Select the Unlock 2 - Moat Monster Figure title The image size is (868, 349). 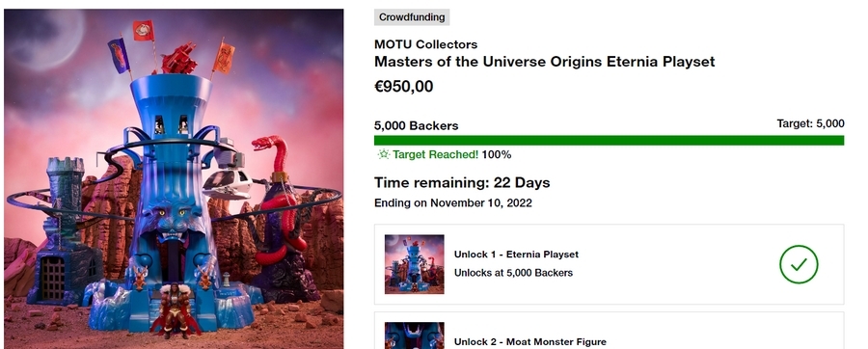click(x=529, y=342)
